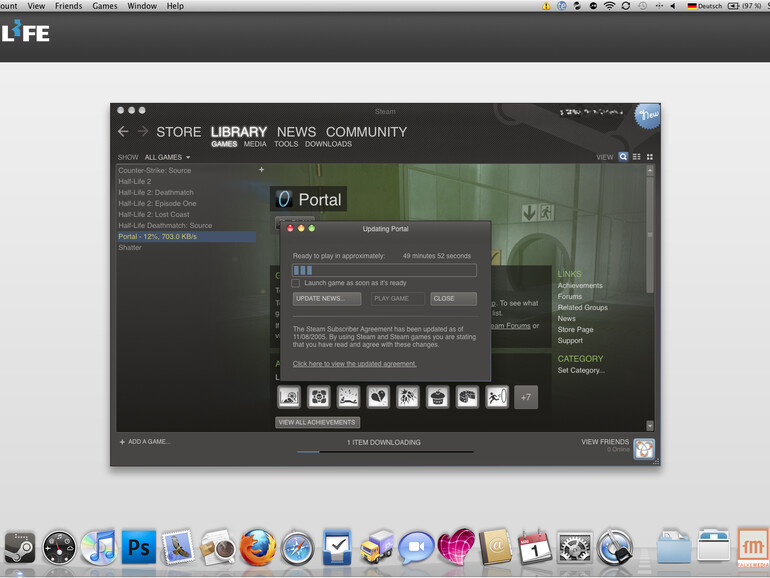770x578 pixels.
Task: Open the second Portal achievement icon
Action: (319, 397)
